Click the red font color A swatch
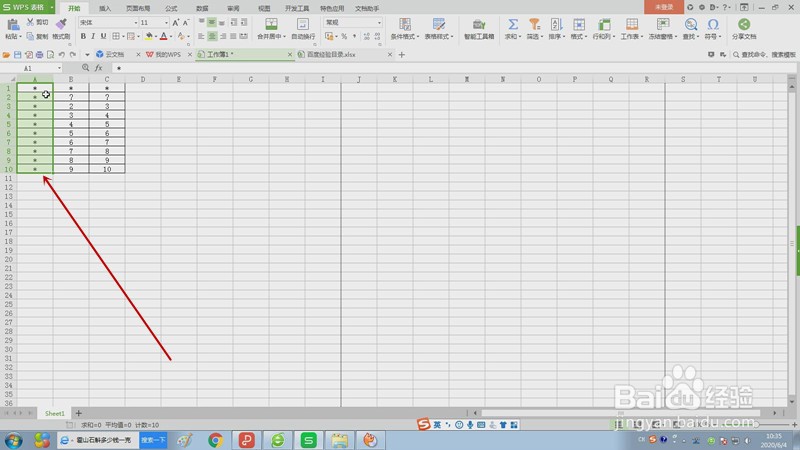This screenshot has width=800, height=450. 163,36
